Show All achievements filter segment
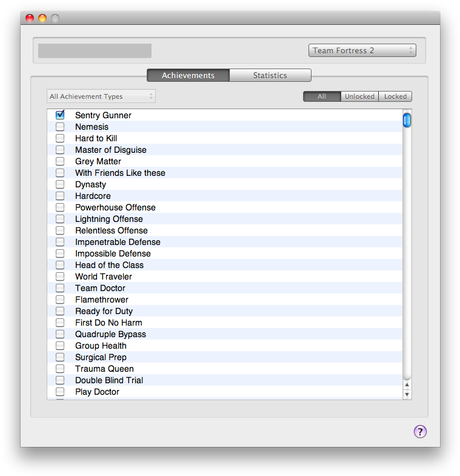 tap(322, 96)
